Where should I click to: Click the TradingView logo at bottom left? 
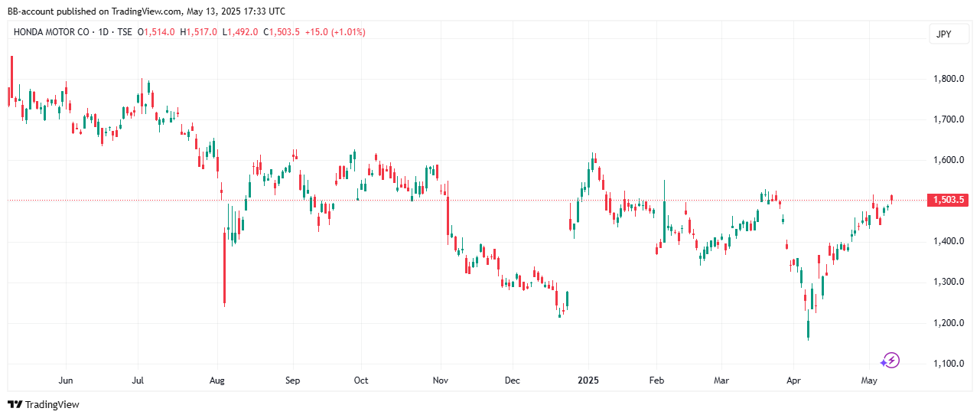(x=43, y=404)
